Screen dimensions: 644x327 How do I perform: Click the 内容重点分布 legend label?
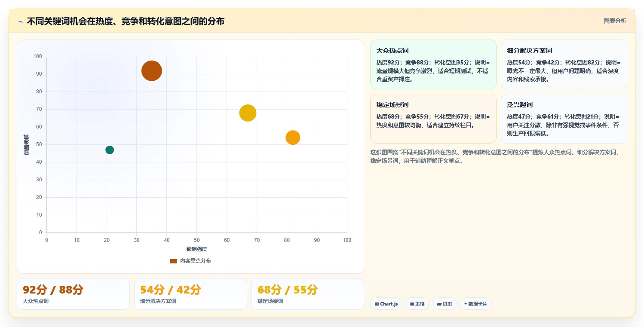pyautogui.click(x=196, y=261)
